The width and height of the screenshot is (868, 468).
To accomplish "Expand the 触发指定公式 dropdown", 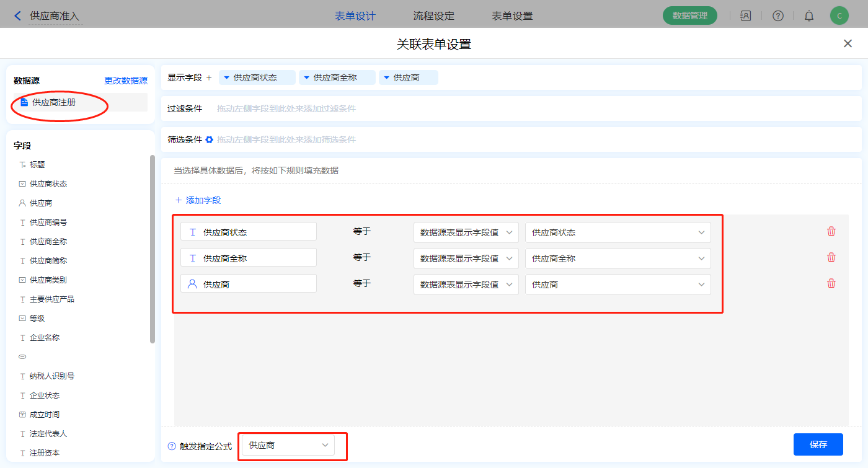I will (x=288, y=445).
